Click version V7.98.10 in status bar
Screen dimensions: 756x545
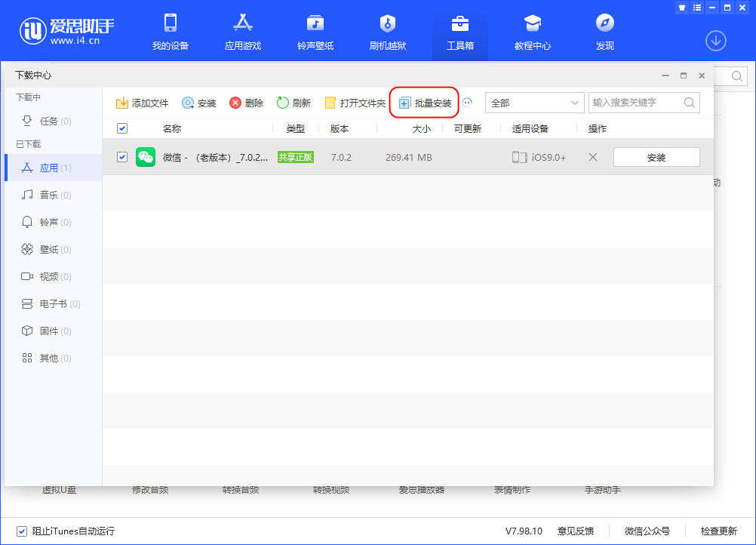tap(524, 531)
